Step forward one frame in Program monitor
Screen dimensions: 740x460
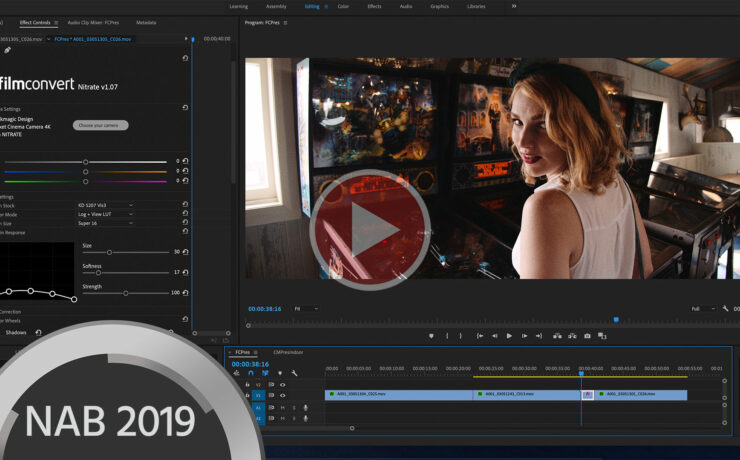(x=524, y=336)
